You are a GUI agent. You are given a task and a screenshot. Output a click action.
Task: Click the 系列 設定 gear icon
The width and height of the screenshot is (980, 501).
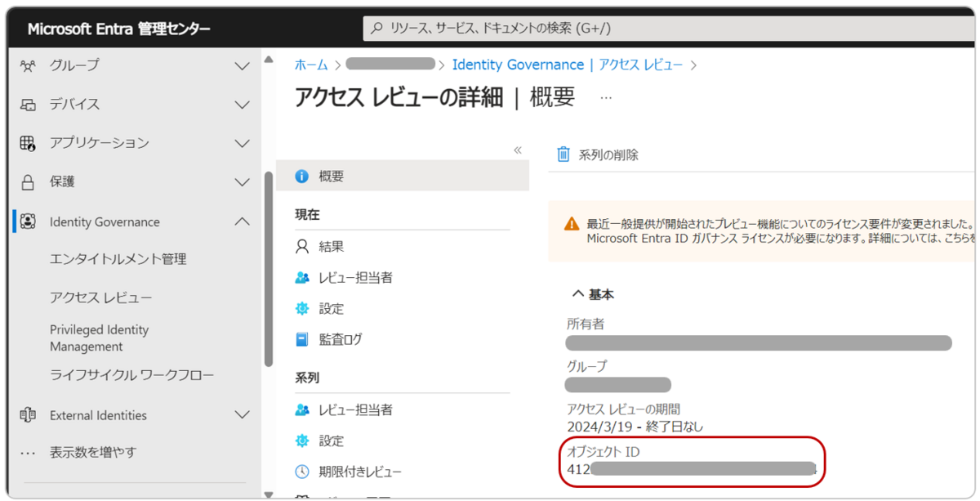tap(302, 441)
